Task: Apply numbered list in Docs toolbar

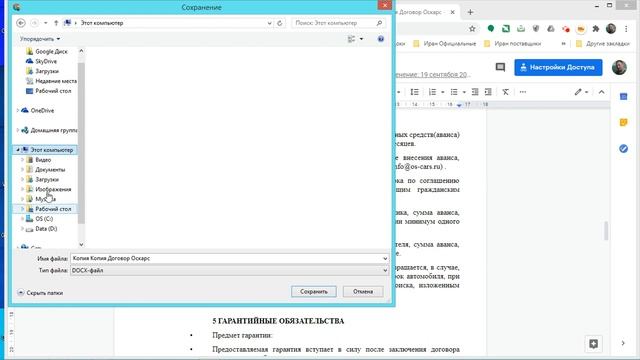Action: point(432,92)
